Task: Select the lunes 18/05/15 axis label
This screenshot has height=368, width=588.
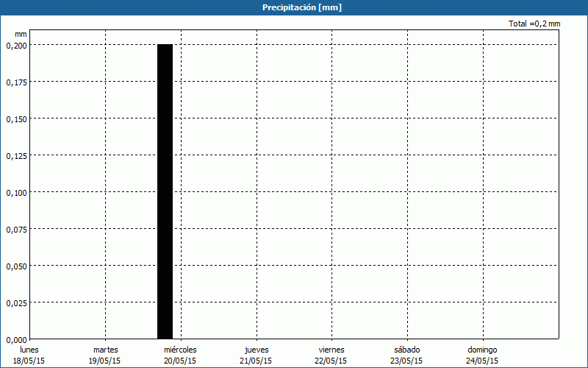Action: 29,355
